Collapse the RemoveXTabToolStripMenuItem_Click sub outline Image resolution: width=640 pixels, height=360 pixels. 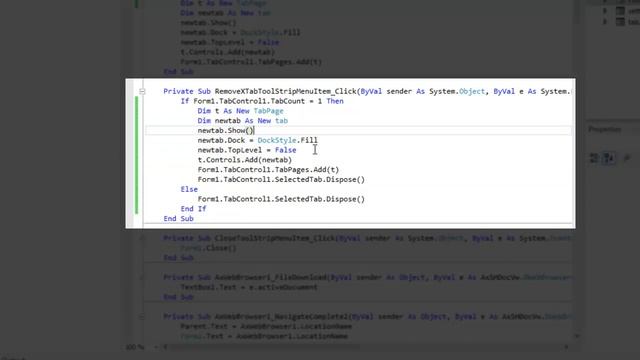tap(142, 91)
